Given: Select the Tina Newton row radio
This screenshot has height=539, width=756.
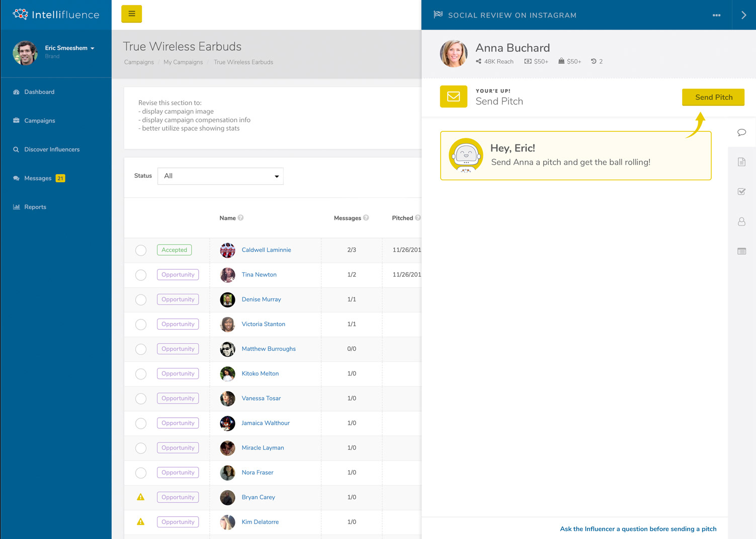Looking at the screenshot, I should click(141, 275).
